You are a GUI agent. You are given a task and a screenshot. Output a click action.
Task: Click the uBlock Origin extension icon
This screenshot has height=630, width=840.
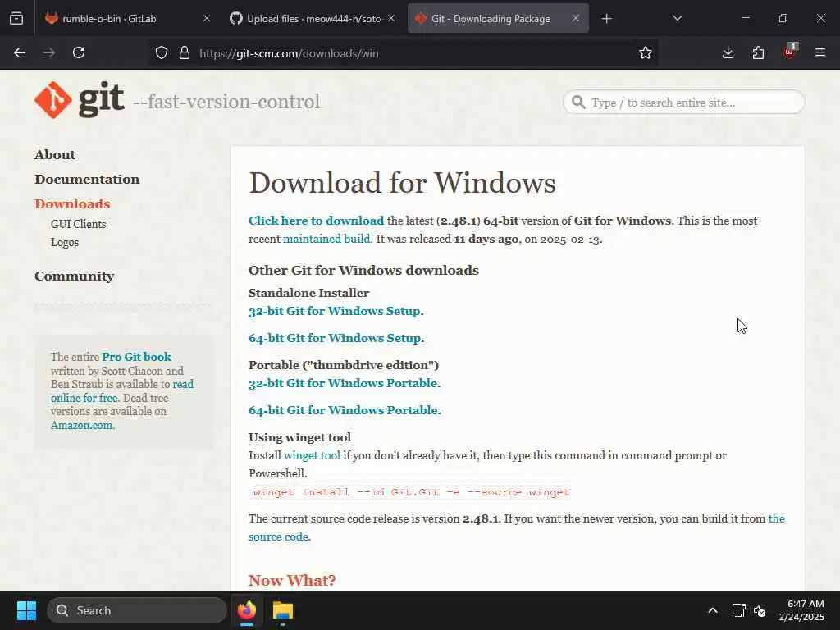(x=790, y=52)
